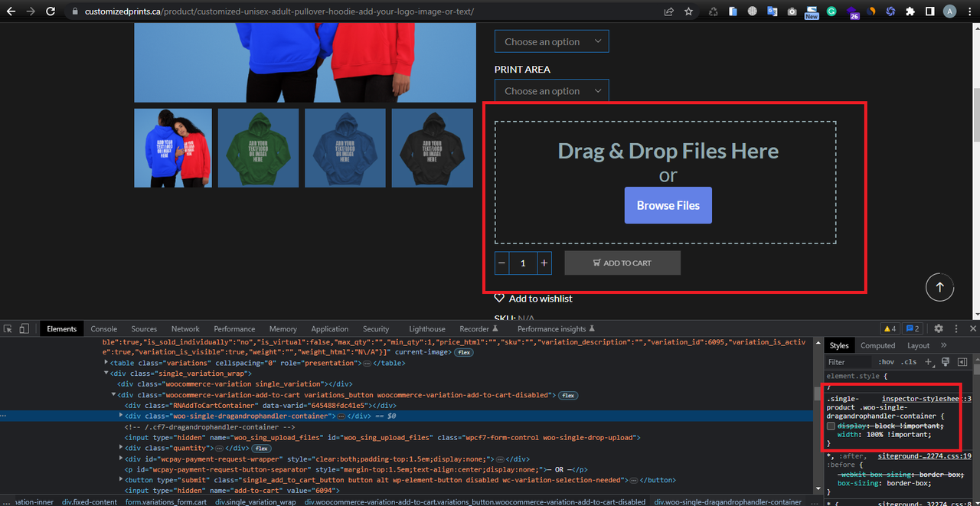This screenshot has width=980, height=506.
Task: Show more Styles pane tabs chevron
Action: (944, 345)
